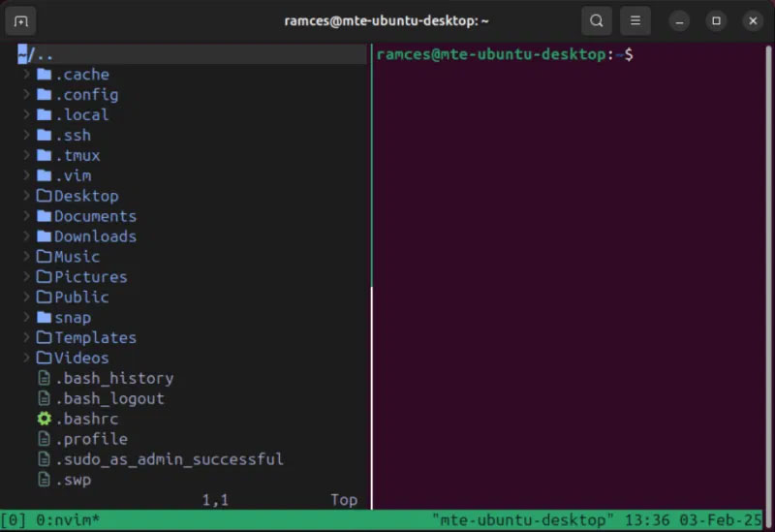The width and height of the screenshot is (775, 532).
Task: Expand the Templates folder chevron
Action: (x=27, y=337)
